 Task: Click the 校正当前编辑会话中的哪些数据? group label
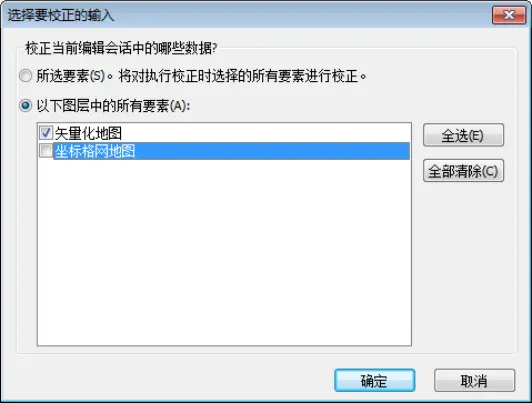121,48
